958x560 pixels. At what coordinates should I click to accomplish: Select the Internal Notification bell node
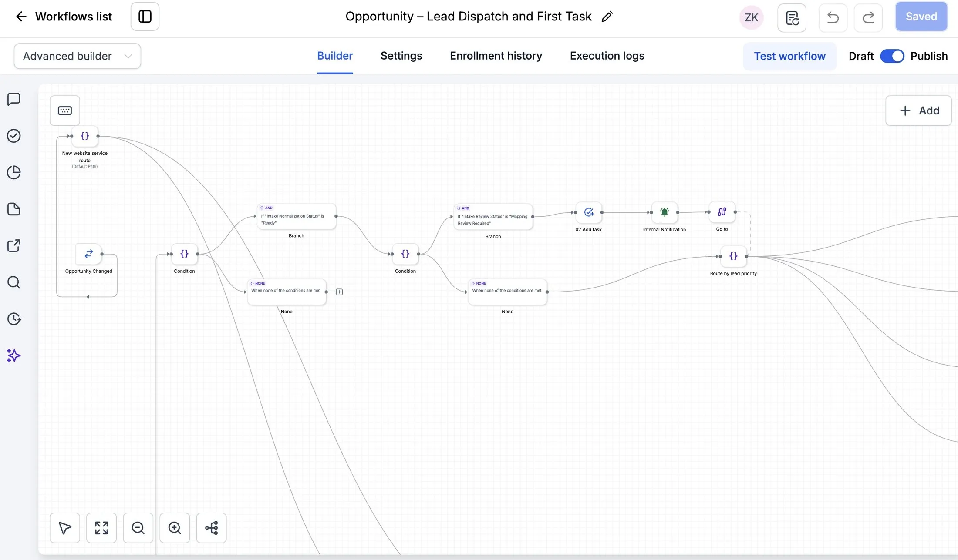click(x=665, y=212)
